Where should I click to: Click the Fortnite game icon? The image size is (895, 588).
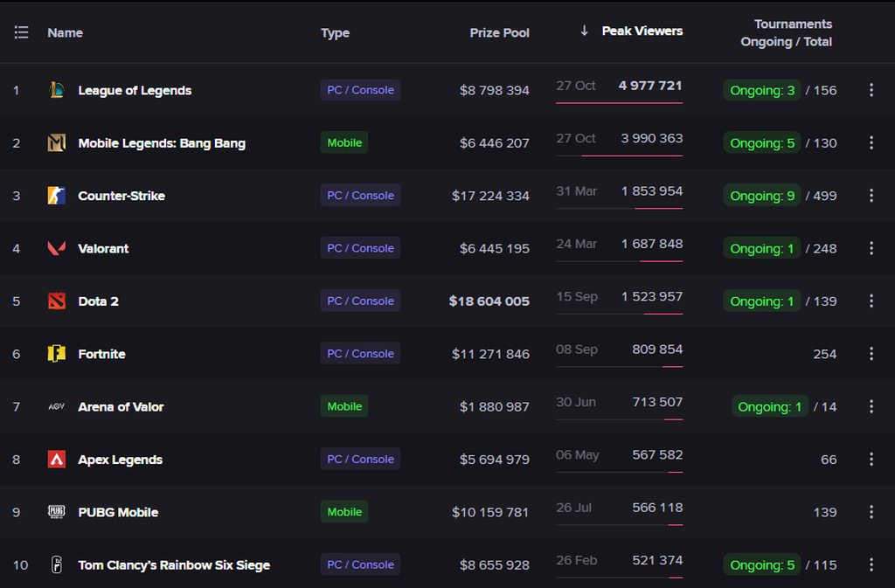point(57,354)
